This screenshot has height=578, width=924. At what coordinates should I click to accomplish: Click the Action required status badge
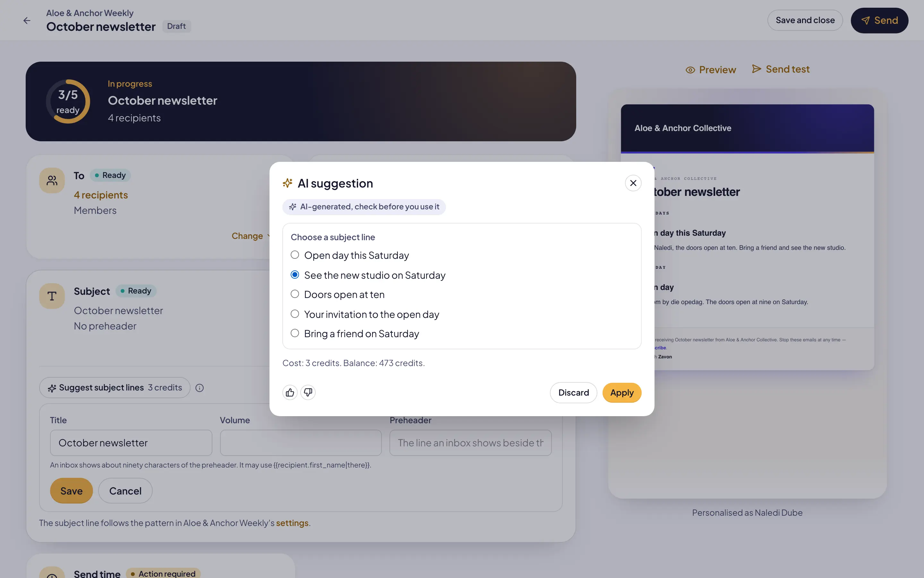[163, 573]
